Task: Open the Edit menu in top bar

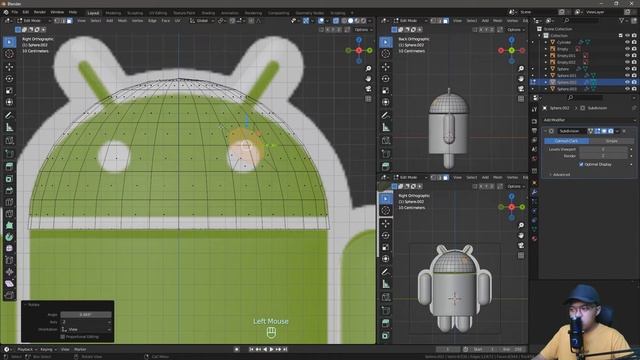Action: click(26, 12)
